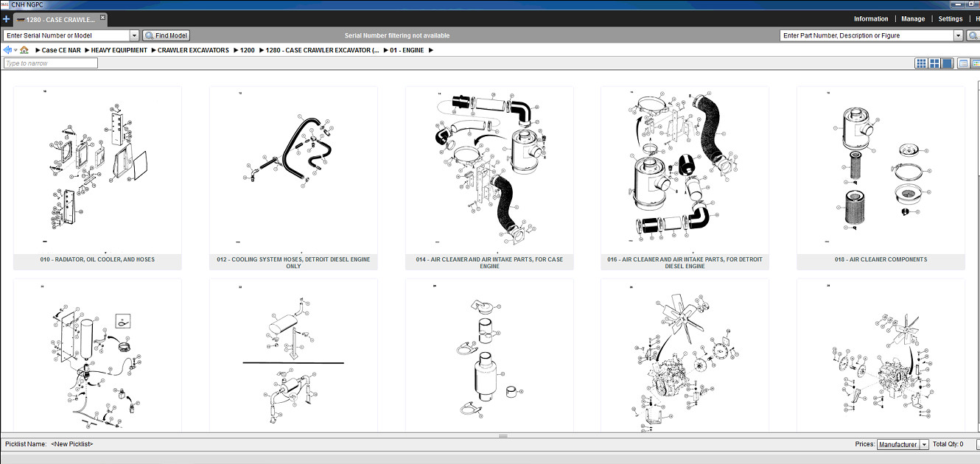980x464 pixels.
Task: Open the Information menu
Action: [871, 19]
